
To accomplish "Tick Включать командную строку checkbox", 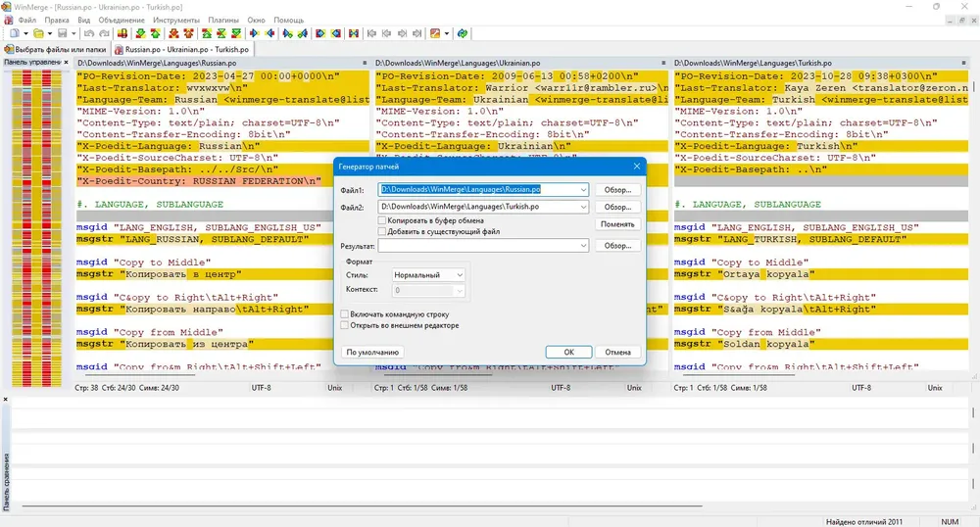I will point(344,314).
